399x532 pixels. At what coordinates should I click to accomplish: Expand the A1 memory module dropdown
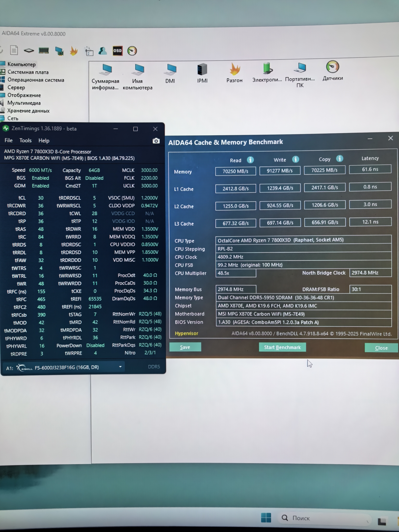click(120, 367)
